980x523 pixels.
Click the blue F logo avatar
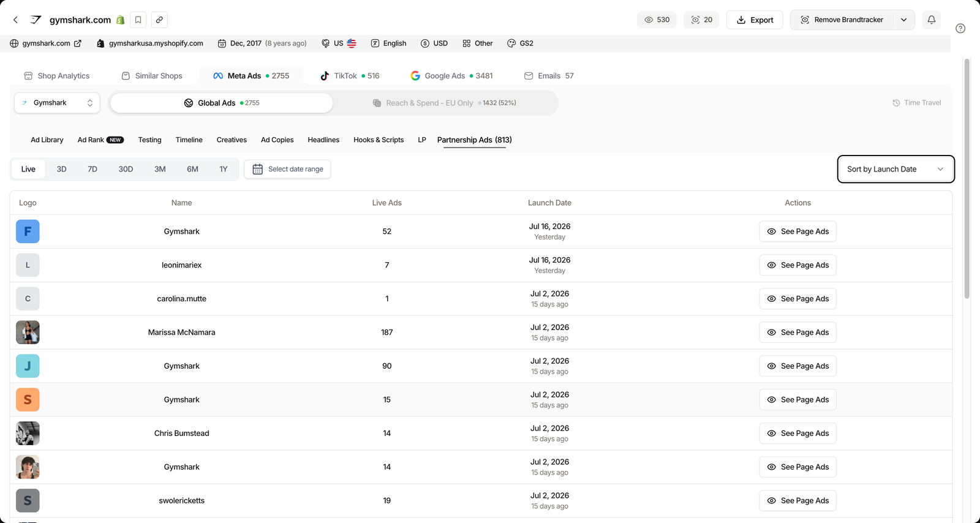click(28, 231)
